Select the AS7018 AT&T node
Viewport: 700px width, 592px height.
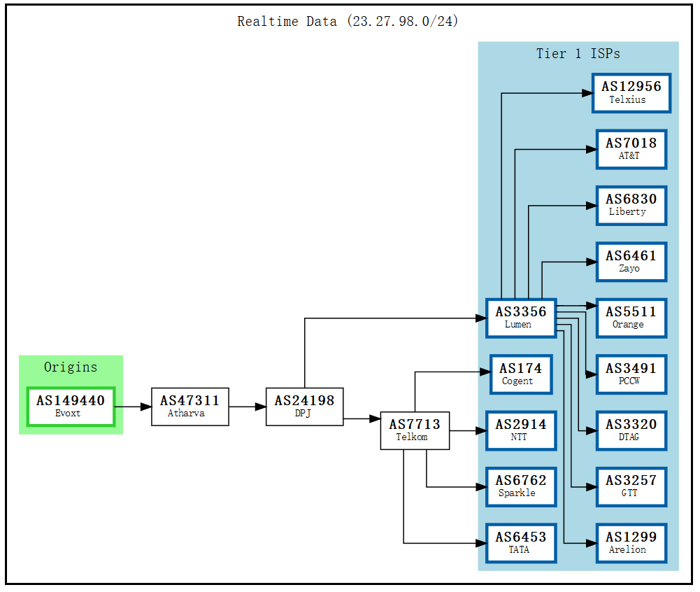[x=630, y=149]
